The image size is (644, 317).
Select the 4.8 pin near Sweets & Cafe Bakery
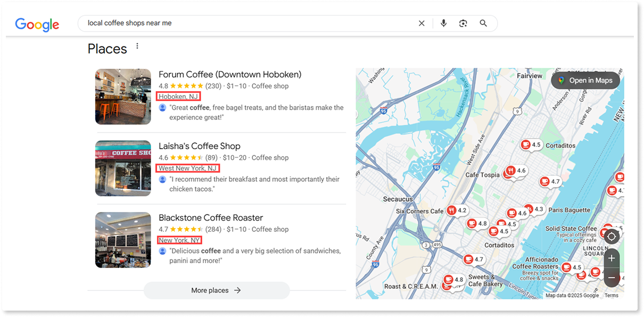[454, 279]
